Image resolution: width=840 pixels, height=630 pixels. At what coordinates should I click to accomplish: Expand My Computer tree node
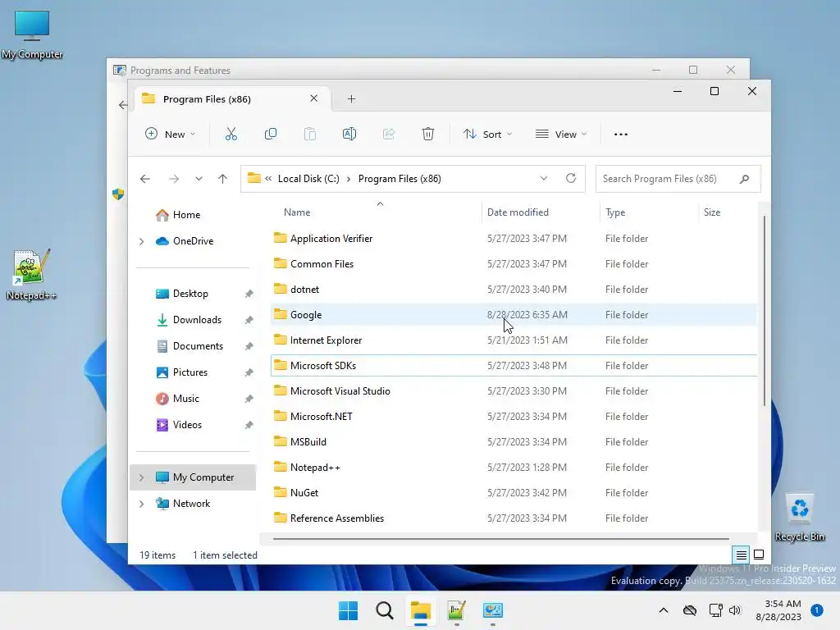click(142, 477)
